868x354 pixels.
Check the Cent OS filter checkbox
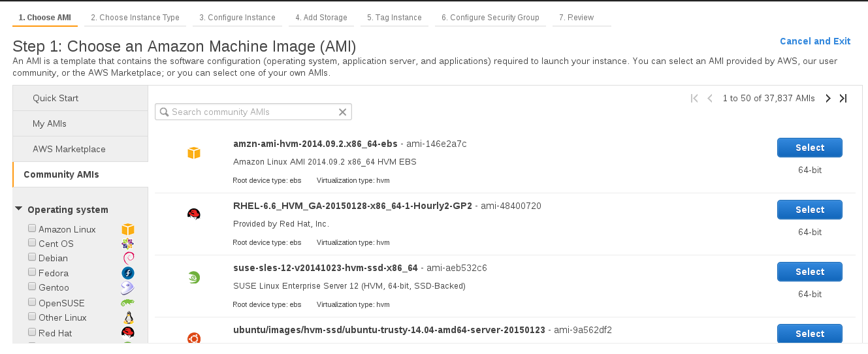coord(32,243)
